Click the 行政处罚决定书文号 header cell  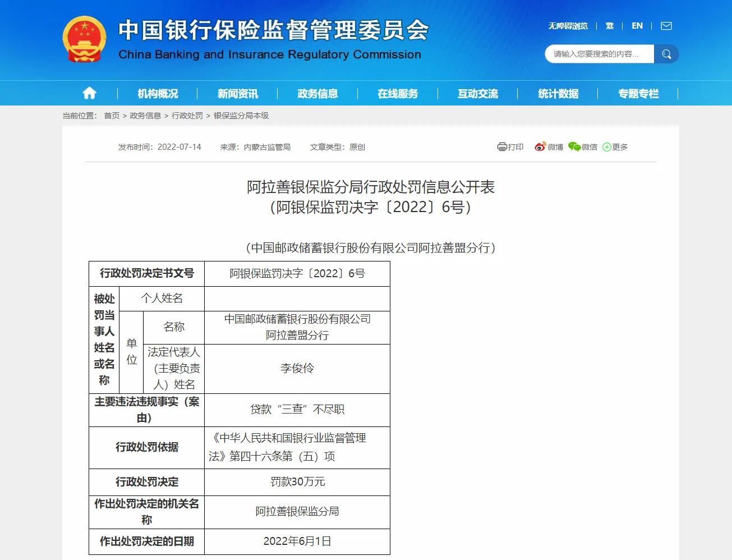pyautogui.click(x=147, y=273)
